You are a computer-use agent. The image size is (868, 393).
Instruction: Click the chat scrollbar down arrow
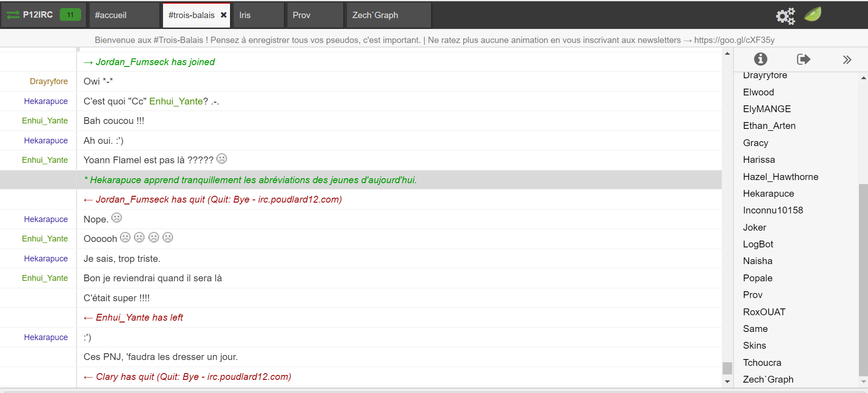(x=727, y=382)
